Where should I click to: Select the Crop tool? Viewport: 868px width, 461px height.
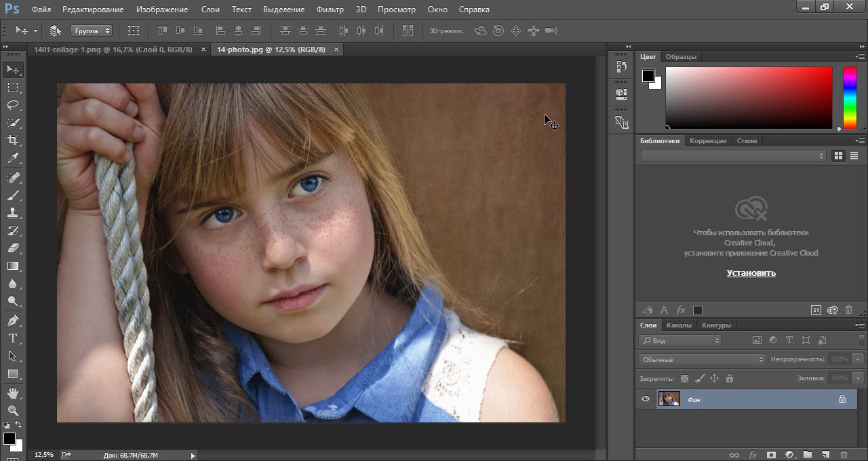13,140
